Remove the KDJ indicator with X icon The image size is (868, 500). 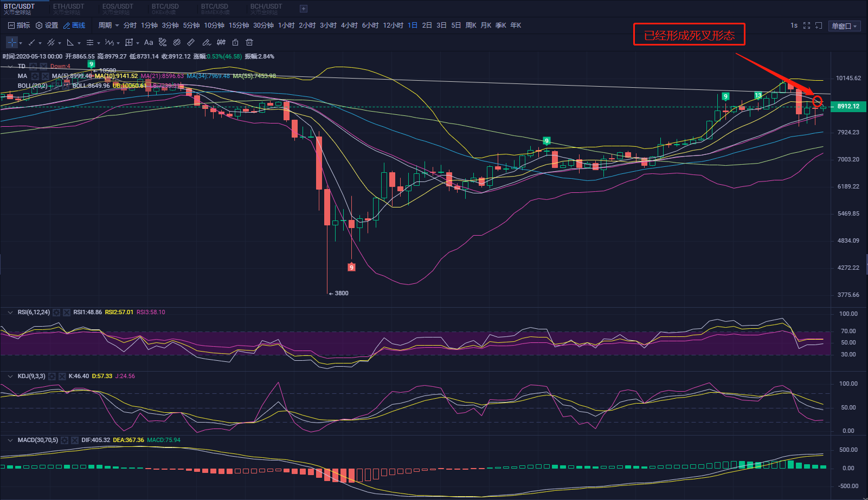click(62, 376)
